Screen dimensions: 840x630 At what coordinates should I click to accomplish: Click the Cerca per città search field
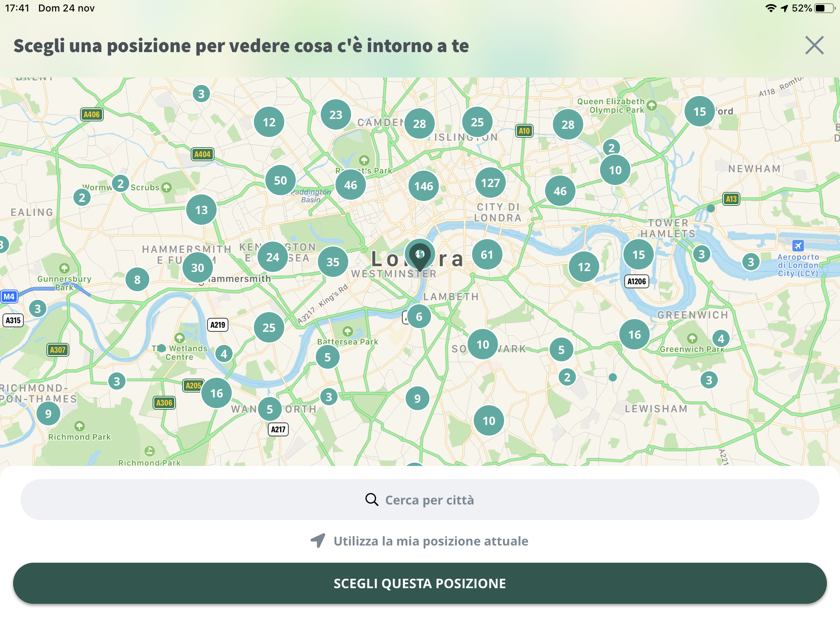[x=420, y=500]
